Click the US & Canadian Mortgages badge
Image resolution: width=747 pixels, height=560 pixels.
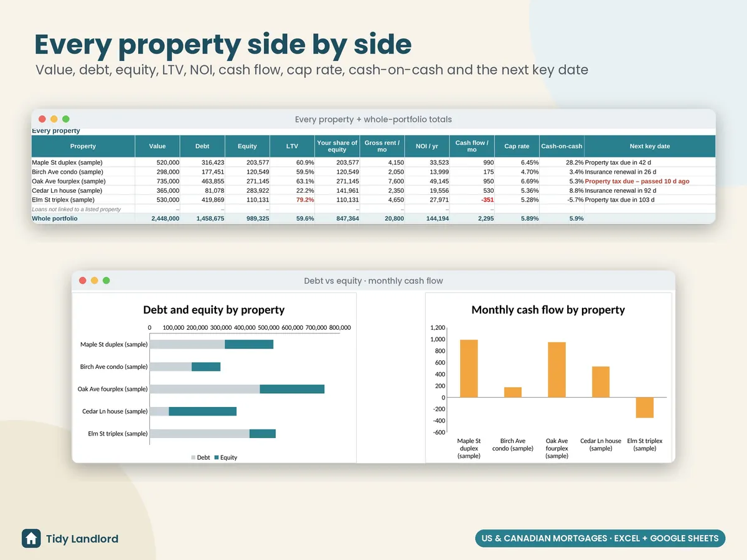click(x=601, y=538)
